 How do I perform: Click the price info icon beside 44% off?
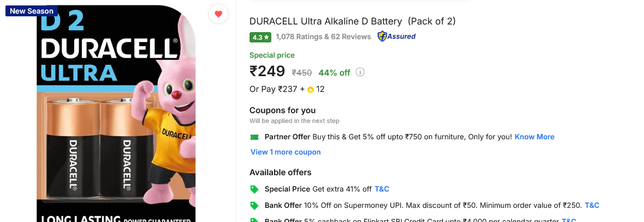point(360,72)
